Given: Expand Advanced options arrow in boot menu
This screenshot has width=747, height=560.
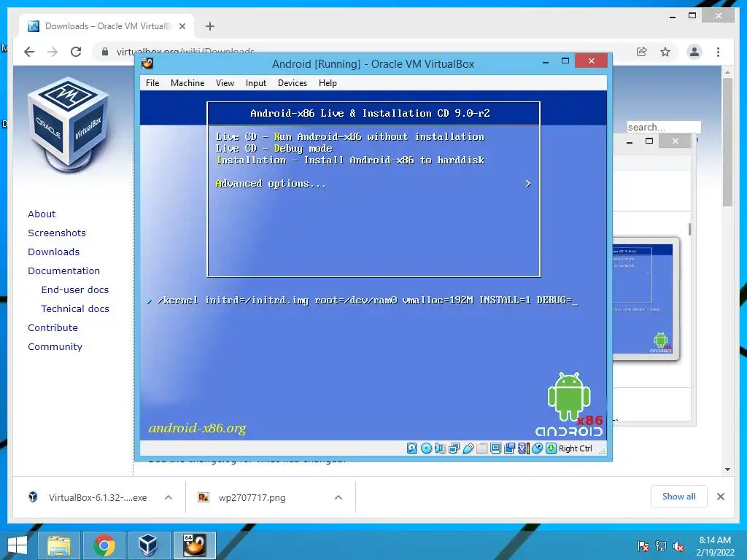Looking at the screenshot, I should click(528, 183).
